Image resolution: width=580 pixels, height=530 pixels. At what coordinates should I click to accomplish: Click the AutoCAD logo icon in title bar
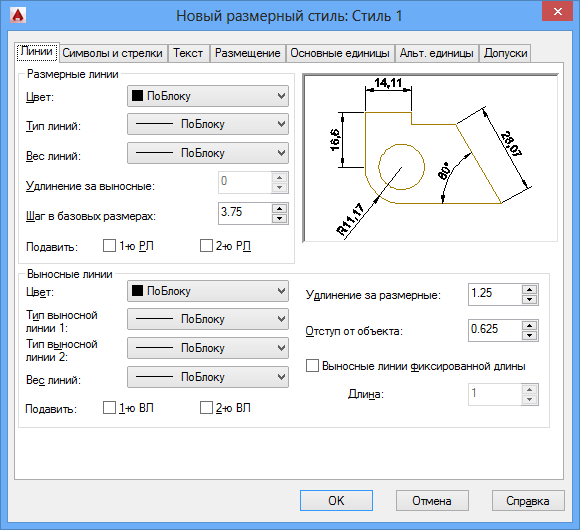pyautogui.click(x=18, y=16)
